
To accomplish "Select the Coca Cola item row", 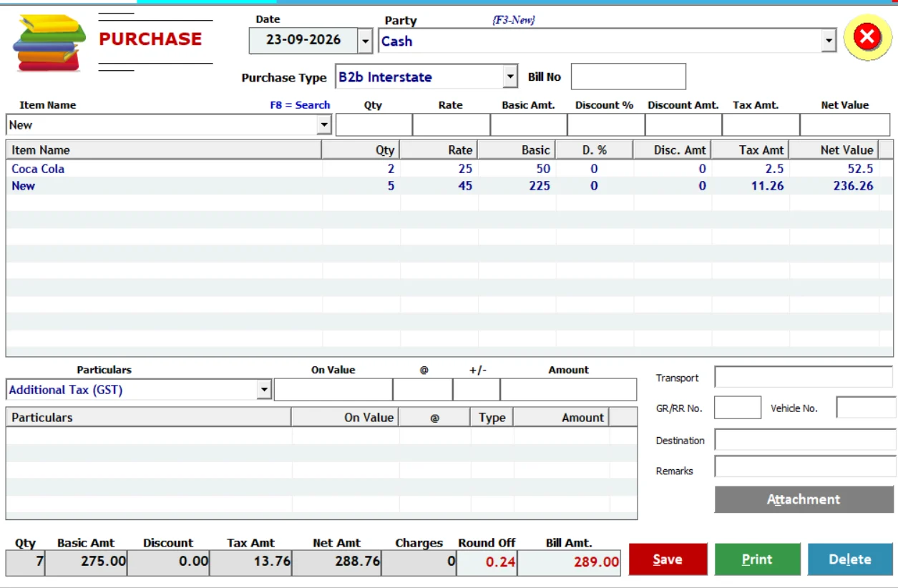I will coord(442,169).
